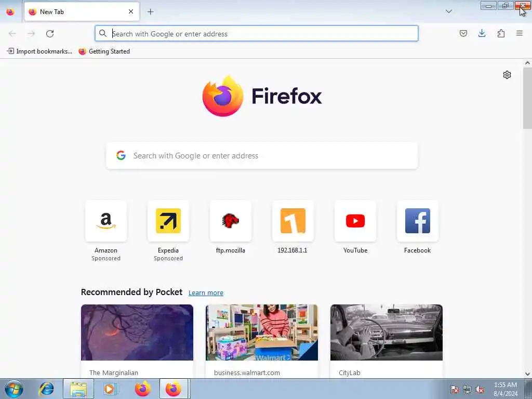Click Import bookmarks in bookmarks bar

point(39,51)
